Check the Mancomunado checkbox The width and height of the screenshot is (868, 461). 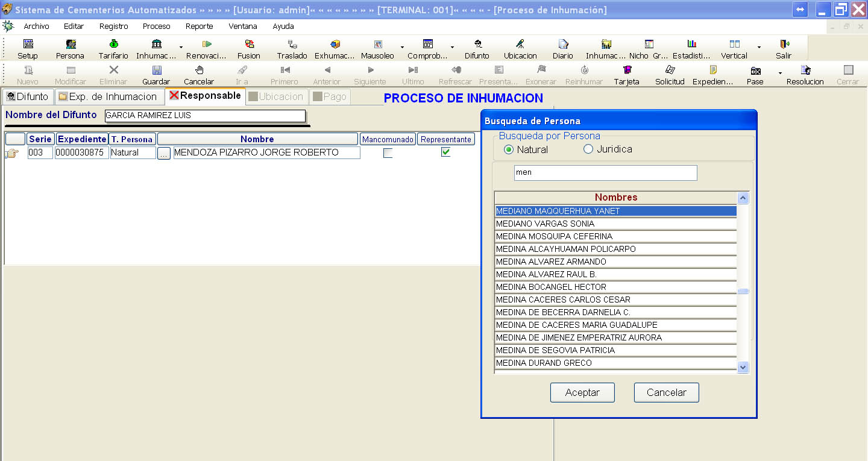[x=388, y=153]
